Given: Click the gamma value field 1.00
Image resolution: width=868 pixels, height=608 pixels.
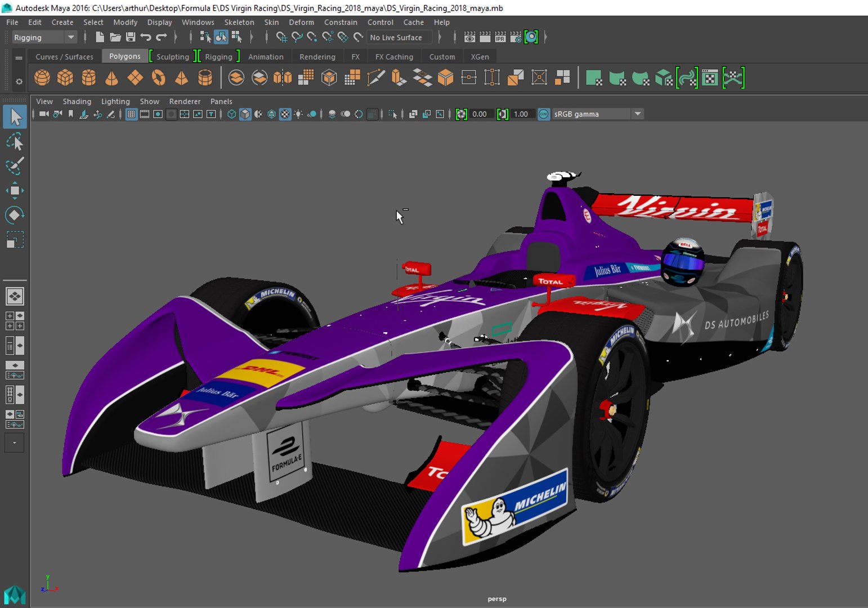Looking at the screenshot, I should (x=522, y=114).
